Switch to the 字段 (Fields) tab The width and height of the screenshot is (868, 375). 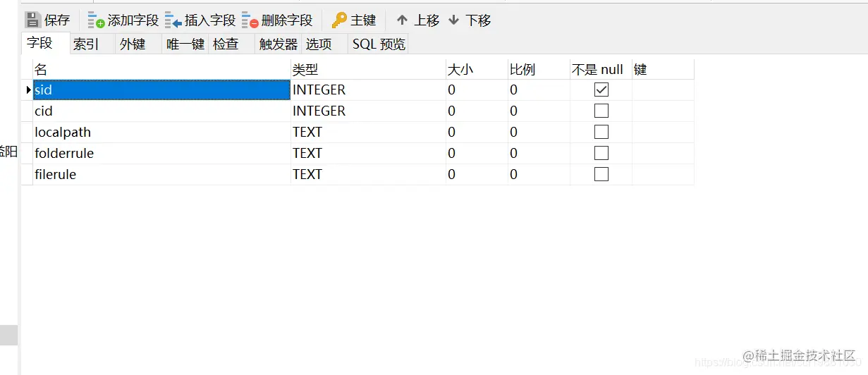(x=45, y=43)
